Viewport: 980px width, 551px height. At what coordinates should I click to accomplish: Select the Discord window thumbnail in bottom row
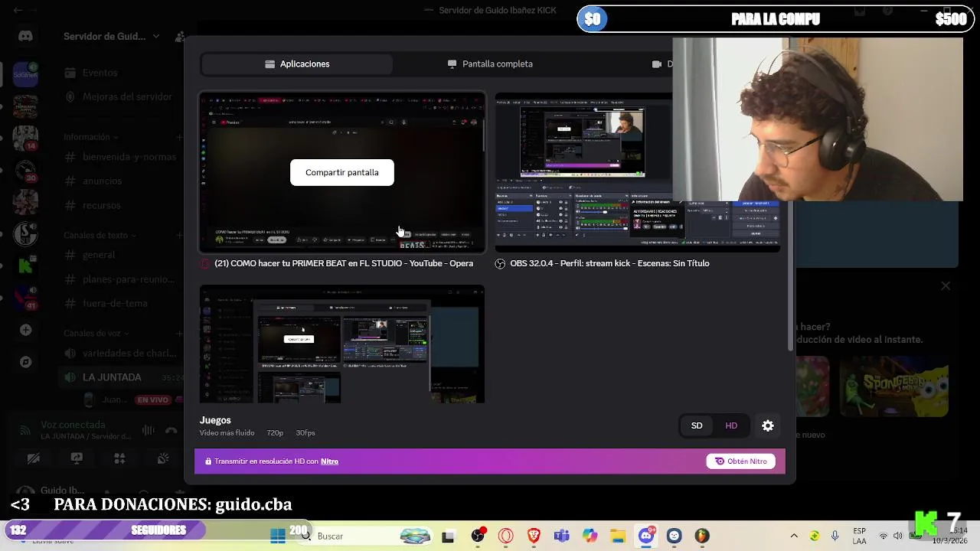(342, 344)
